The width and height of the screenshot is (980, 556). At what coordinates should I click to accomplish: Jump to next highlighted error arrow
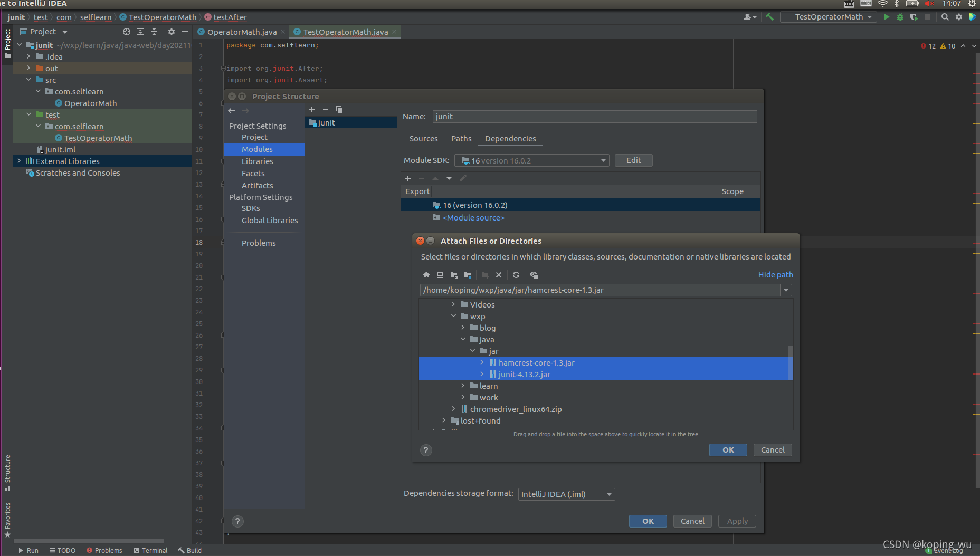coord(973,46)
